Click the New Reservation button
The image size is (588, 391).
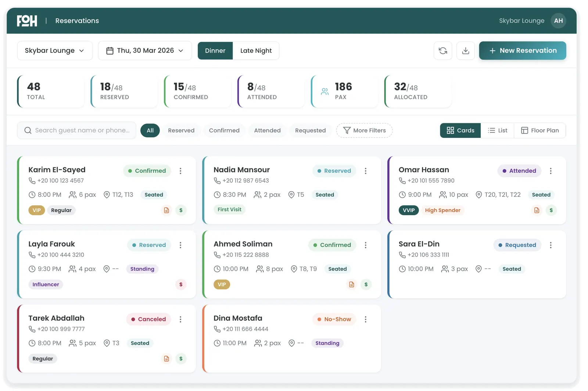523,51
